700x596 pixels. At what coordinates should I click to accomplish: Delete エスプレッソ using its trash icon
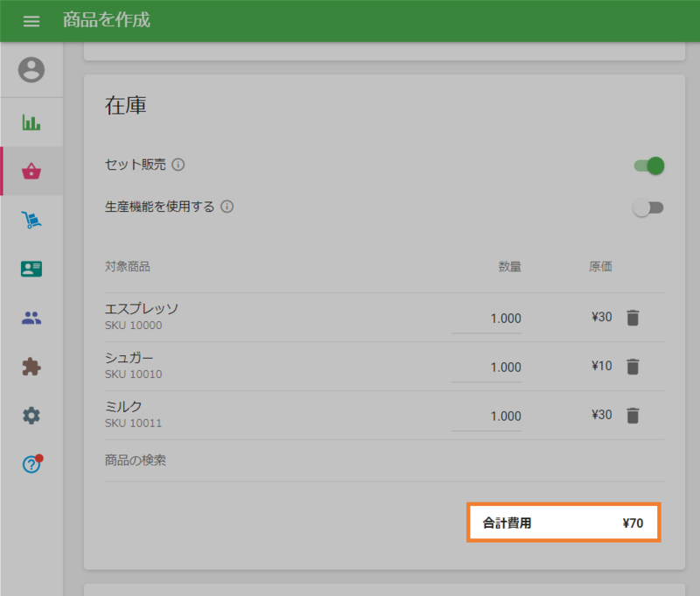[633, 318]
